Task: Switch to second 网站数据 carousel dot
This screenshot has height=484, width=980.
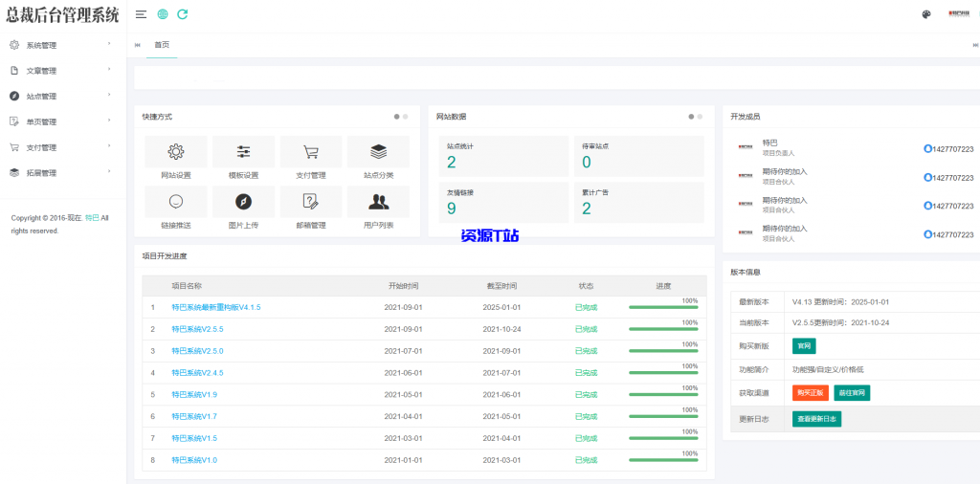Action: pos(700,117)
